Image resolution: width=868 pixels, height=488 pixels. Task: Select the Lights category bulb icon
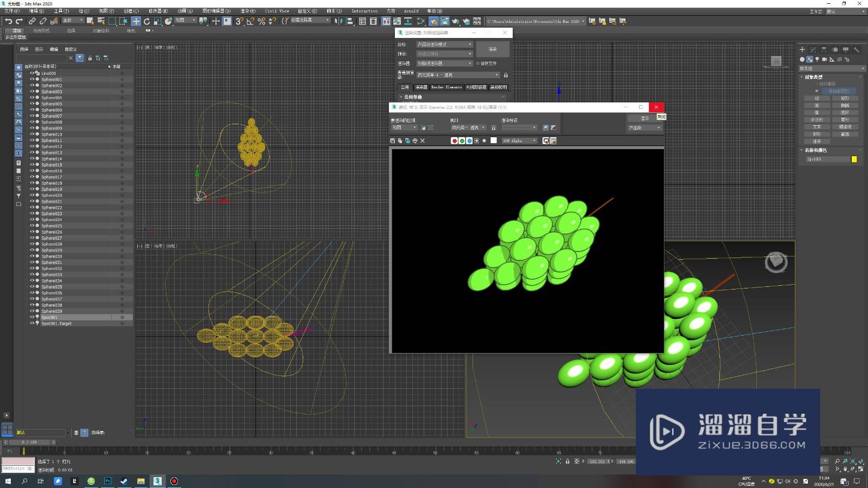click(817, 59)
